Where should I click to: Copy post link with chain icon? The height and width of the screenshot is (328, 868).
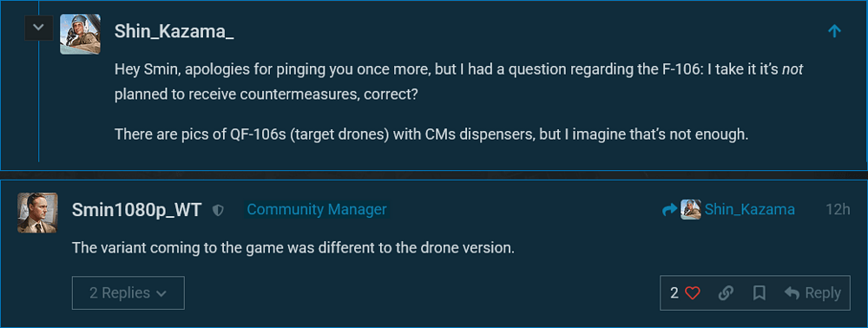[x=726, y=293]
